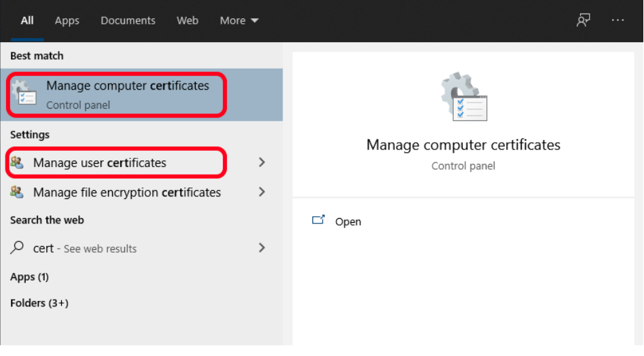Screen dimensions: 644x356
Task: Show the Folders (3+) results group
Action: [x=39, y=303]
